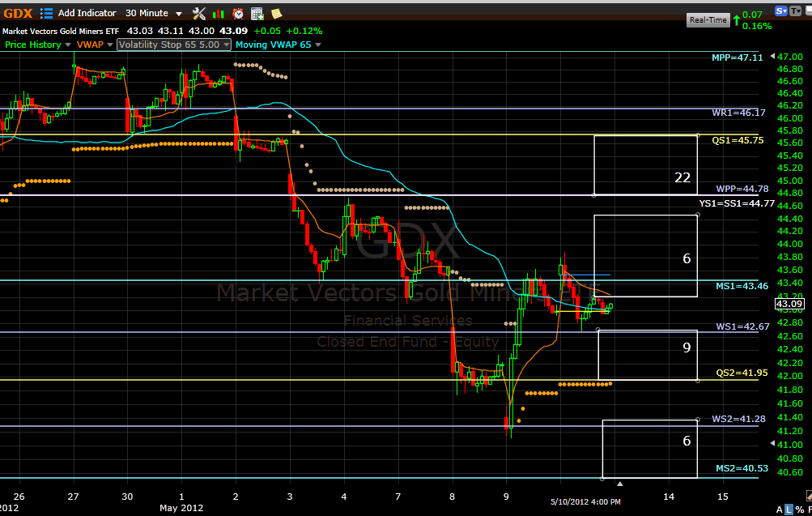Open the alarm clock alerts icon

pos(238,14)
